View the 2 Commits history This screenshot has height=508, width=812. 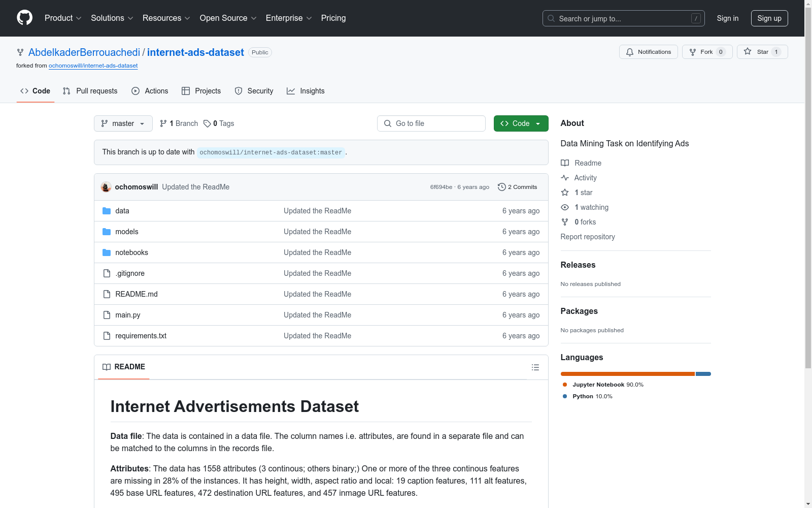click(x=518, y=187)
